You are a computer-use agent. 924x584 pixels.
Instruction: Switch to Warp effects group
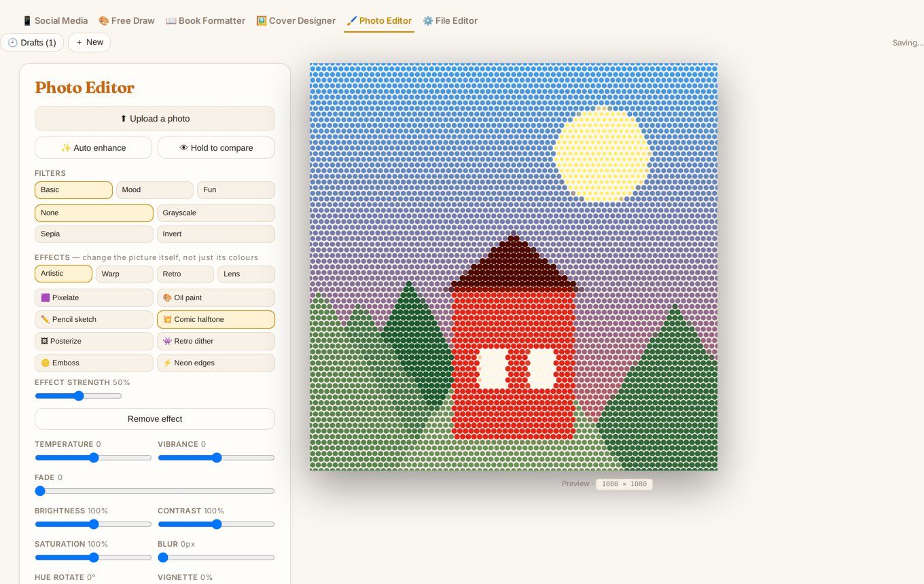tap(124, 274)
